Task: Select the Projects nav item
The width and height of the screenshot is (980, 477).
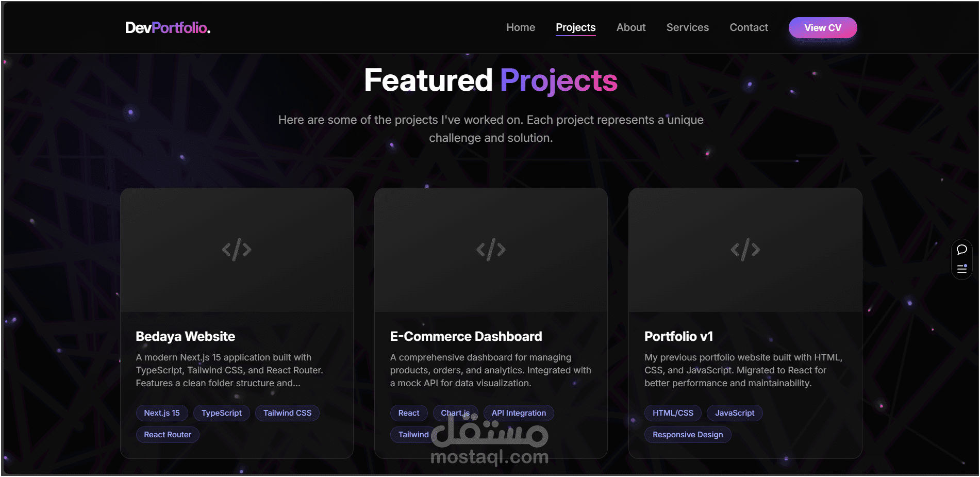Action: pyautogui.click(x=575, y=27)
